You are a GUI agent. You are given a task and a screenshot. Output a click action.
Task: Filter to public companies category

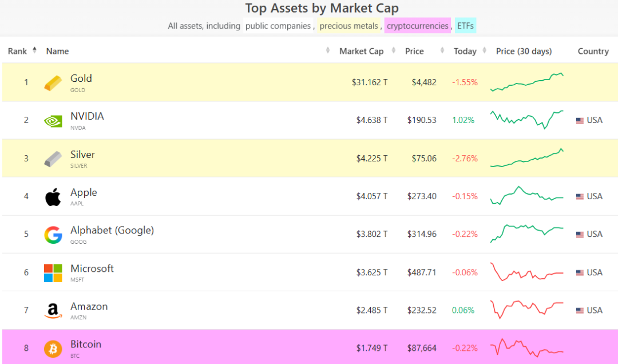[278, 26]
